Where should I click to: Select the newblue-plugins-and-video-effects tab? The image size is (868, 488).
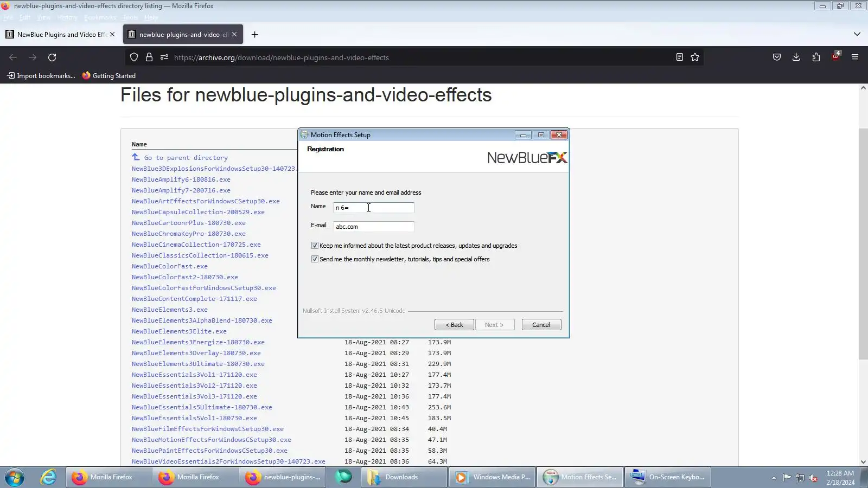183,35
